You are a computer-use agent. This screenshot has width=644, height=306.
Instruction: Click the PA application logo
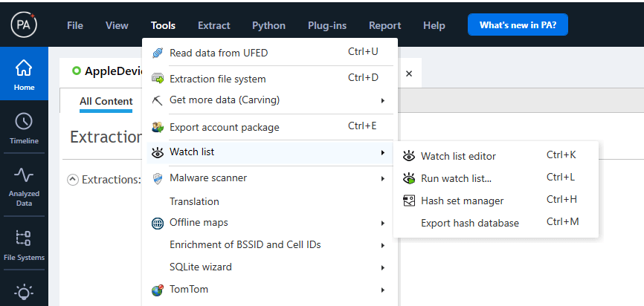(x=24, y=25)
